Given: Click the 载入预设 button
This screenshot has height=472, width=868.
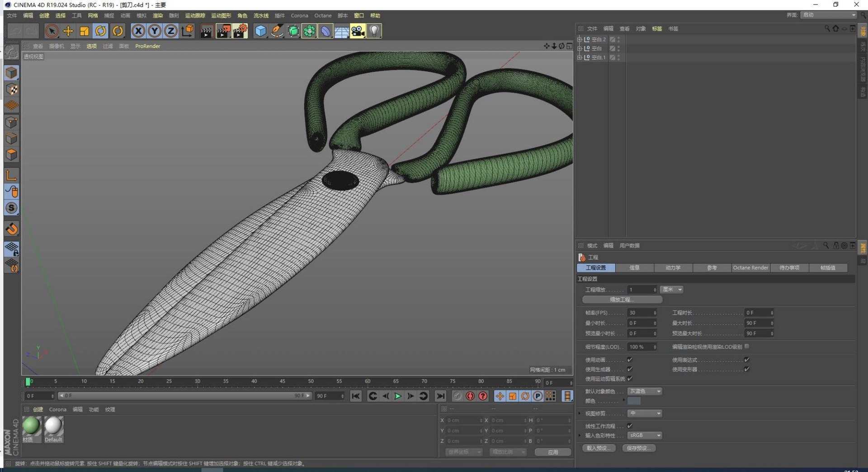Looking at the screenshot, I should pos(599,448).
